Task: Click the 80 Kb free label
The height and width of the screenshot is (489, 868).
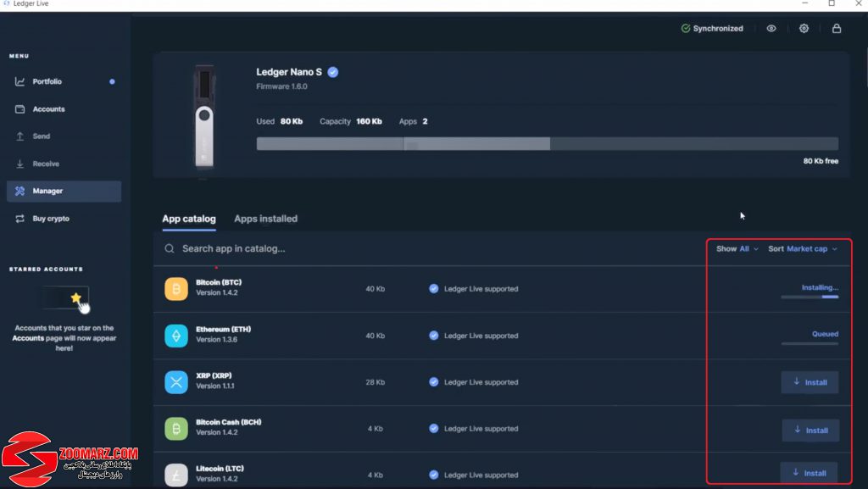Action: [x=821, y=161]
